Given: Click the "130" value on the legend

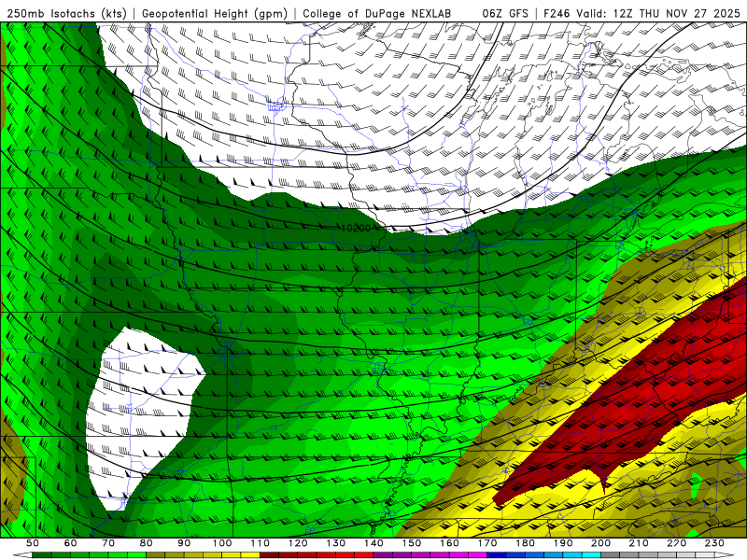Looking at the screenshot, I should (336, 543).
